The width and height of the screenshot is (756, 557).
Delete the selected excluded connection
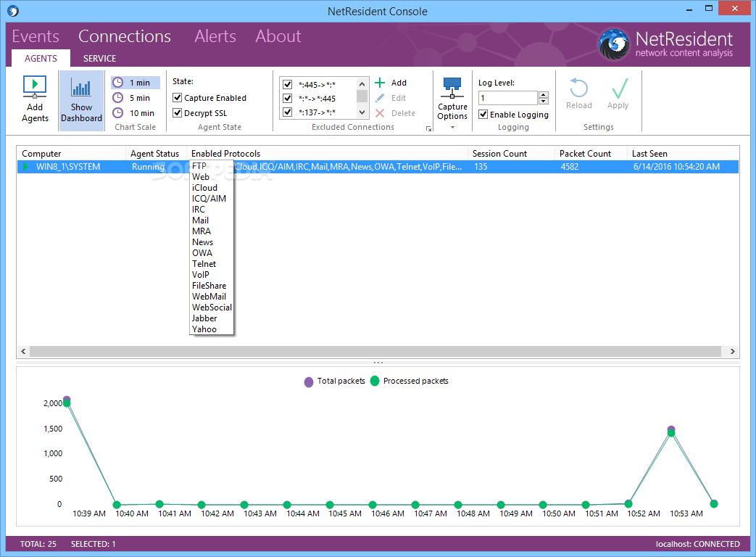395,113
